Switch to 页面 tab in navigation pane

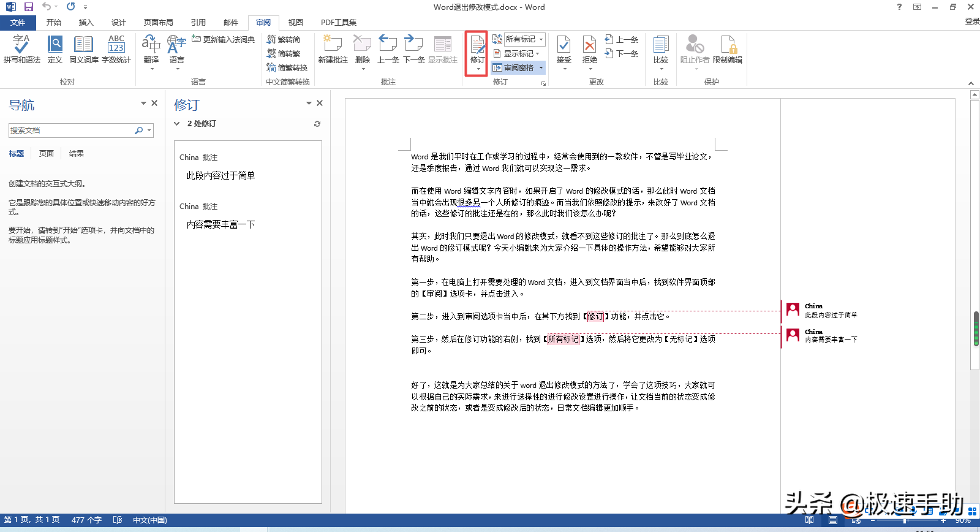(x=47, y=154)
